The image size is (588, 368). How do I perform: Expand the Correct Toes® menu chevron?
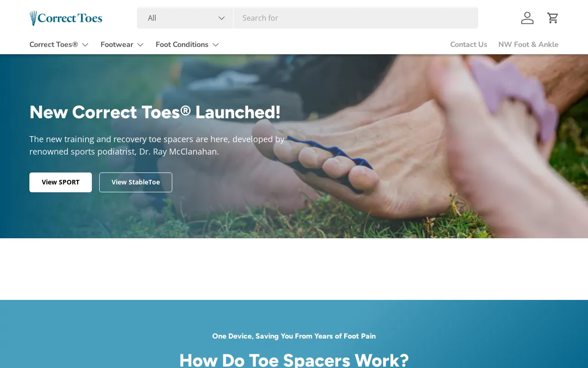pyautogui.click(x=85, y=45)
